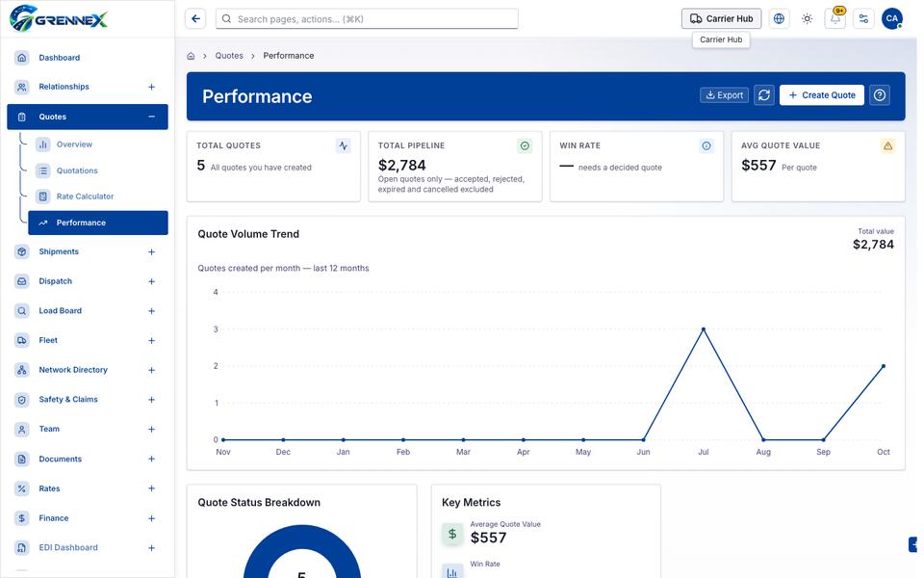The width and height of the screenshot is (924, 578).
Task: Click the Oct data point on chart
Action: click(x=884, y=366)
